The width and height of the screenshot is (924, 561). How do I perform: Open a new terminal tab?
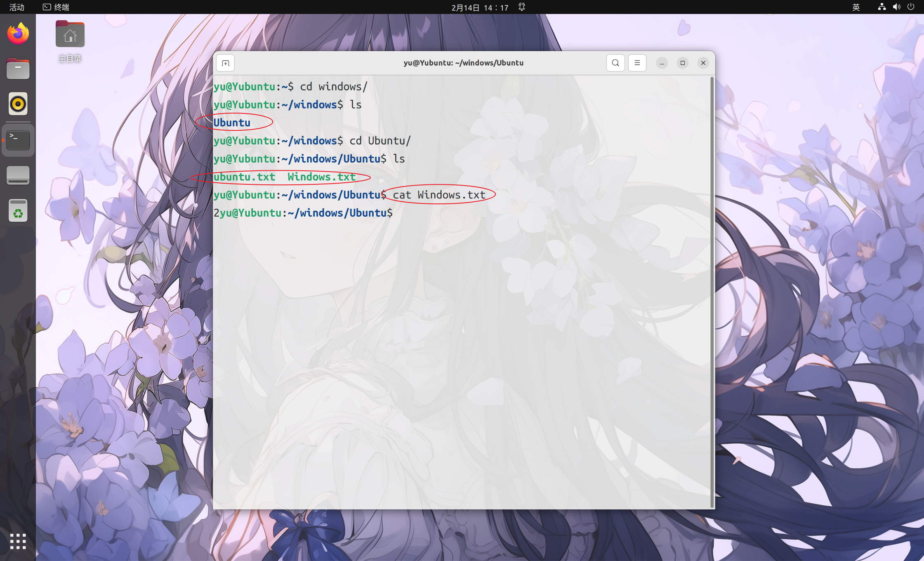tap(225, 63)
